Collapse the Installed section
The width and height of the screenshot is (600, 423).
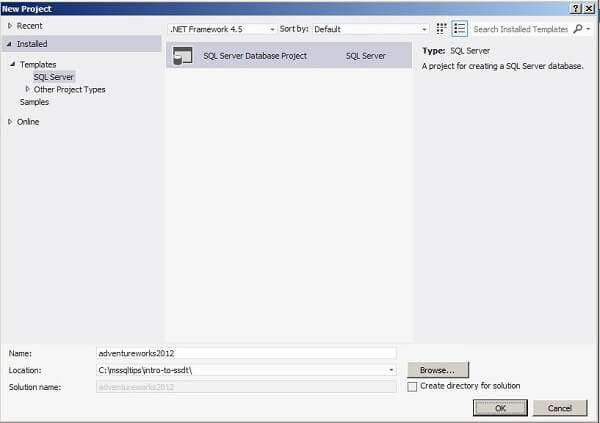(x=9, y=44)
